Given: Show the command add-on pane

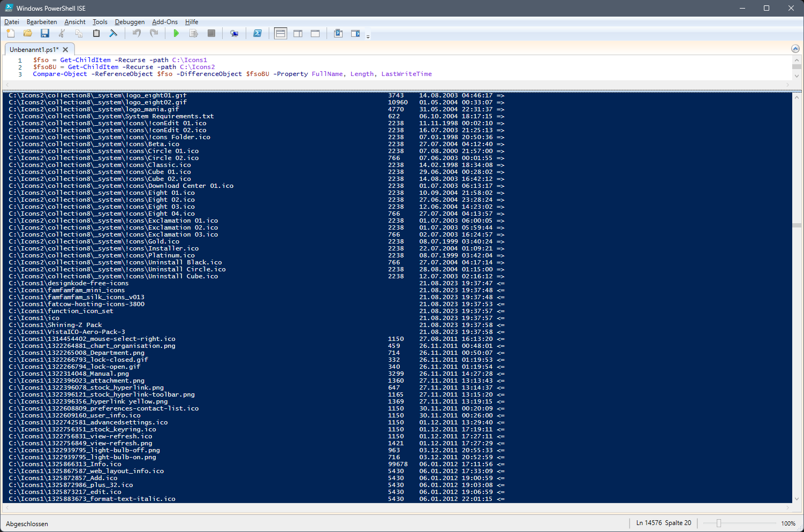Looking at the screenshot, I should click(355, 33).
